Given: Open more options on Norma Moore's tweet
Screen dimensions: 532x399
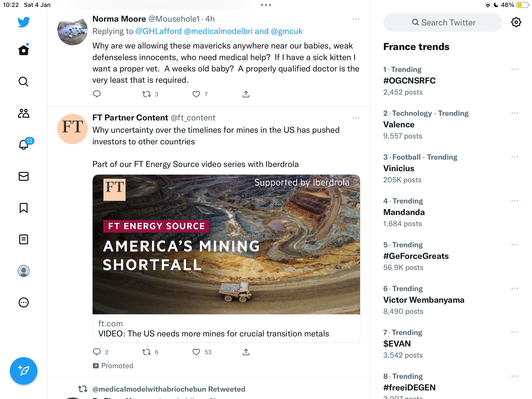Looking at the screenshot, I should pos(356,19).
